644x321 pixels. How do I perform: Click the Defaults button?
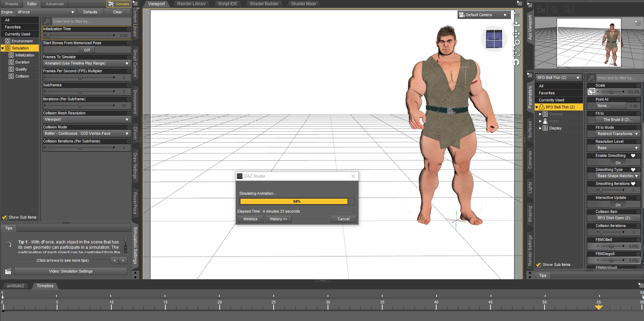90,12
